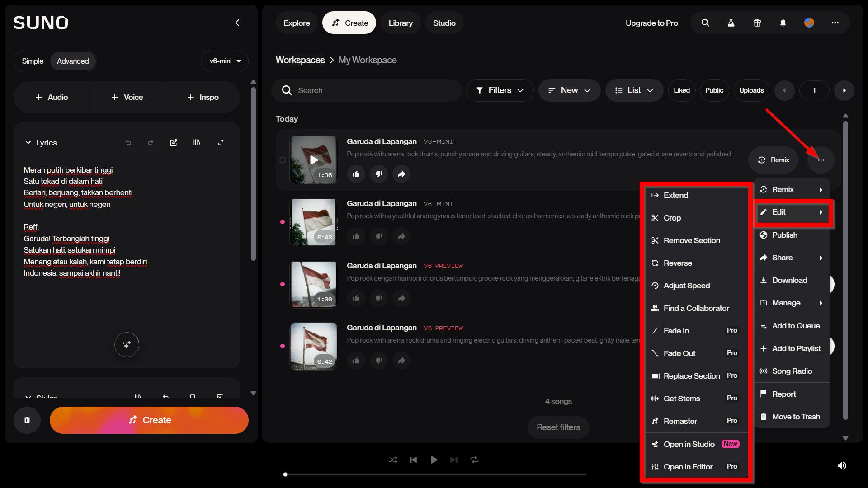The width and height of the screenshot is (868, 488).
Task: Select Adjust Speed
Action: (695, 286)
